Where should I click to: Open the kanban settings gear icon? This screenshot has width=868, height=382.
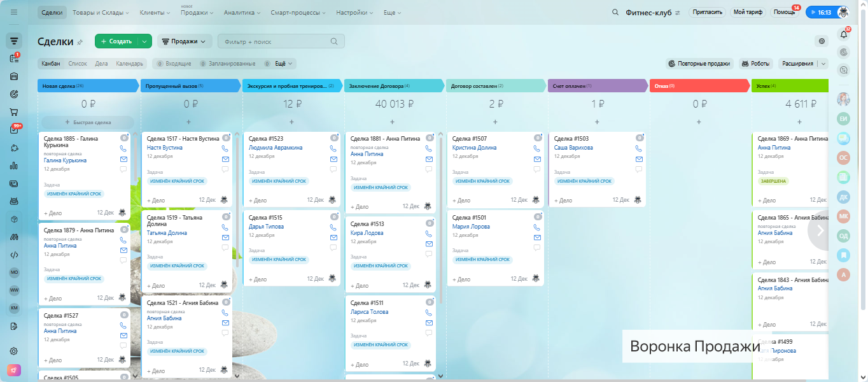(822, 41)
